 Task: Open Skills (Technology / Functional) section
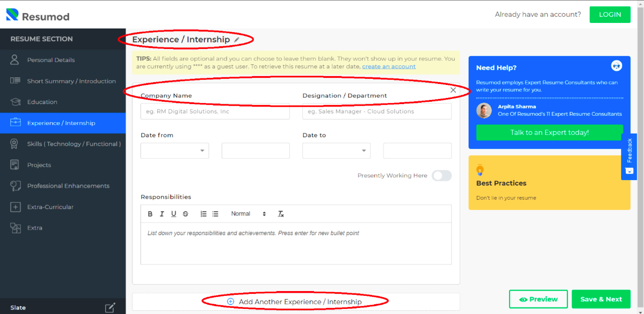63,144
